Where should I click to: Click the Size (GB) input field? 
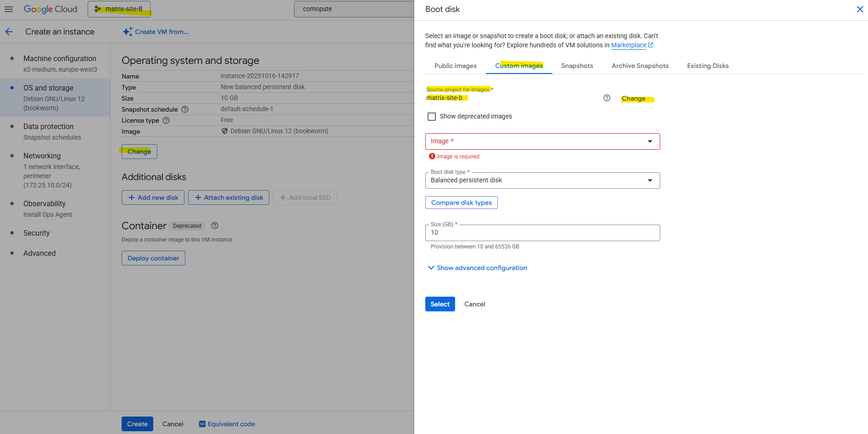click(542, 233)
